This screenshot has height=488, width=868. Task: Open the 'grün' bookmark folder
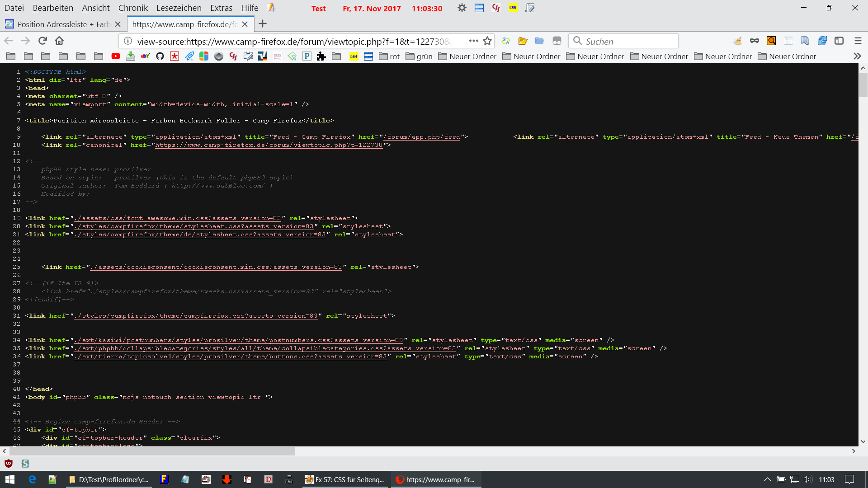[x=419, y=56]
